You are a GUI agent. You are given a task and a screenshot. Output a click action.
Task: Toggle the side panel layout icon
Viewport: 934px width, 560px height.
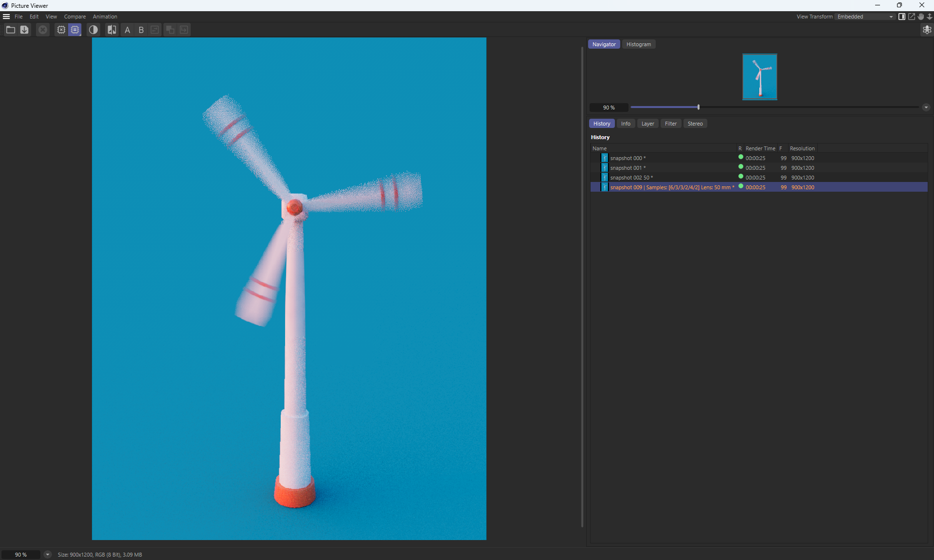(902, 17)
